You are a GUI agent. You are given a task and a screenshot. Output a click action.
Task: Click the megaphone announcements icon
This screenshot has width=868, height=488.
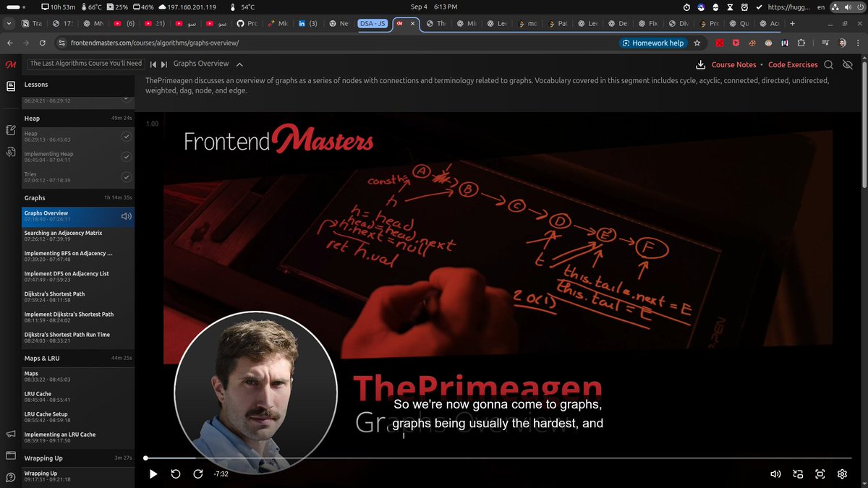(11, 434)
